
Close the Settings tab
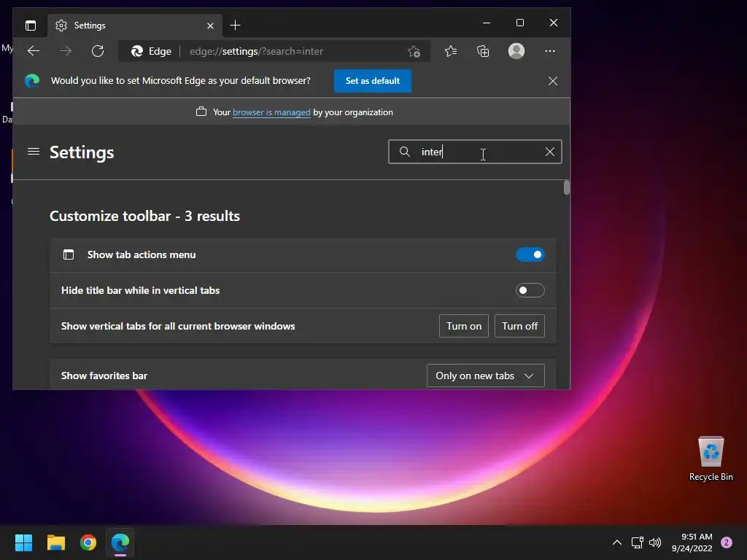pos(210,26)
